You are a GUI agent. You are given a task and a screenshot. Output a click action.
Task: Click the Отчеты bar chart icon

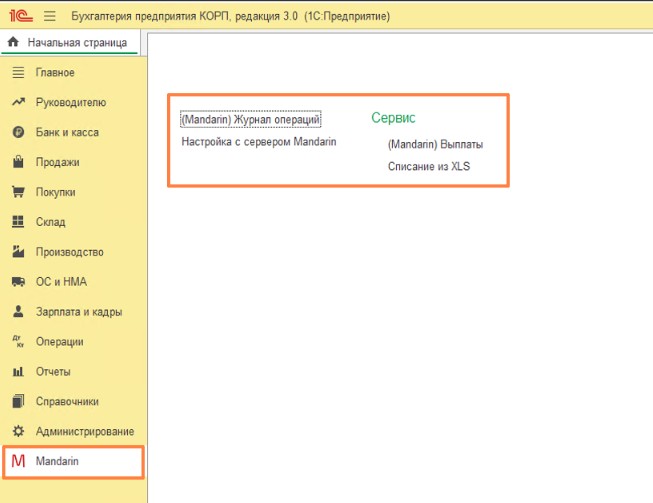pyautogui.click(x=18, y=371)
